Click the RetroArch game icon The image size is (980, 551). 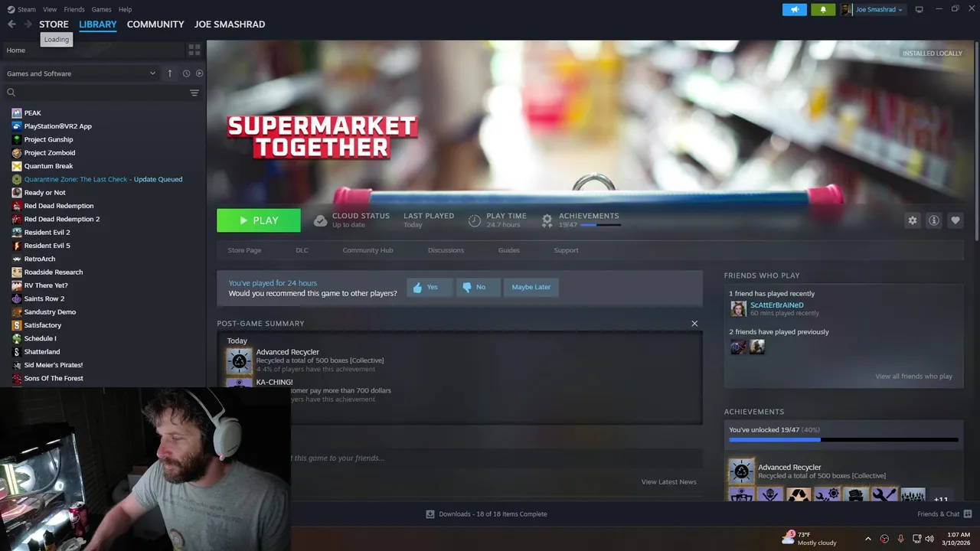[x=17, y=259]
